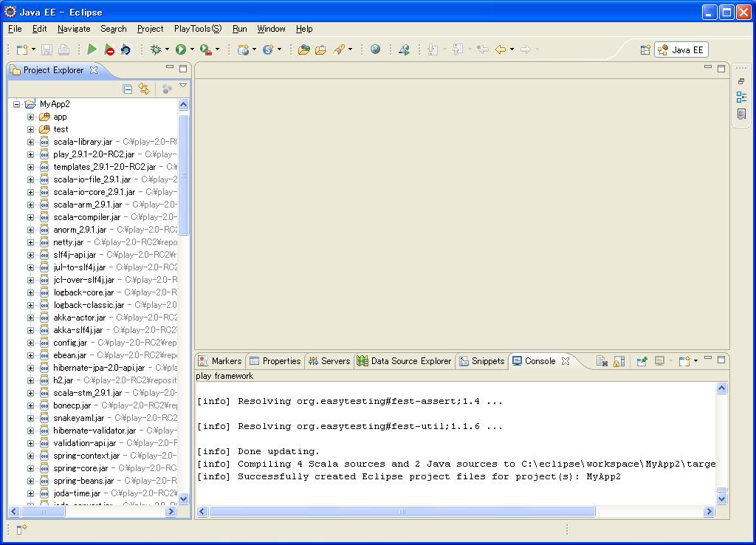This screenshot has height=545, width=756.
Task: Open the External Tools dropdown arrow
Action: tap(217, 49)
